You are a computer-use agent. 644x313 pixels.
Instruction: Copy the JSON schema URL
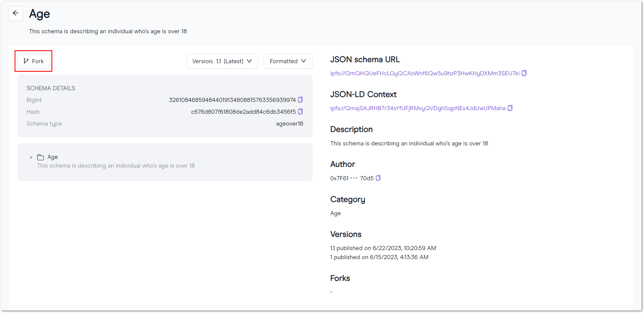(524, 73)
